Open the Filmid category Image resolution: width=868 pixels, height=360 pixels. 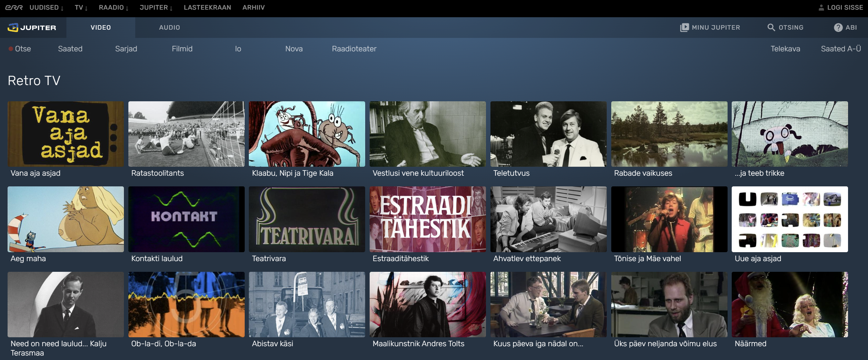pyautogui.click(x=182, y=49)
